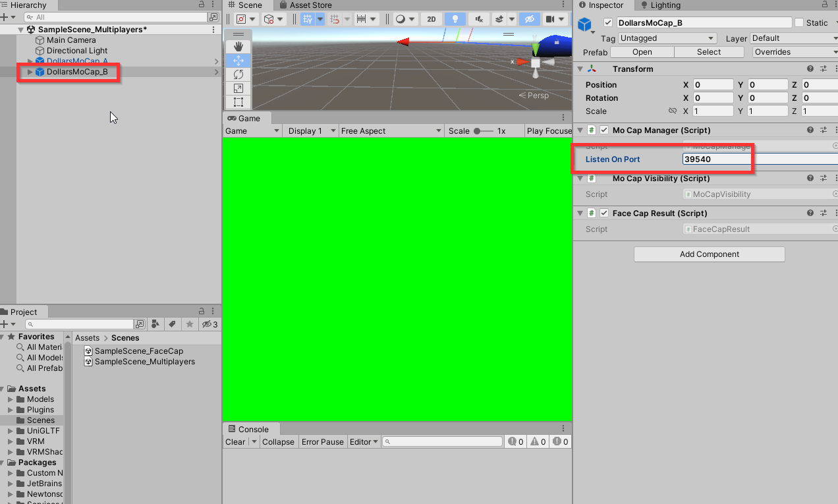Select the Rect tool in Scene overlay
Image resolution: width=838 pixels, height=504 pixels.
pos(238,102)
